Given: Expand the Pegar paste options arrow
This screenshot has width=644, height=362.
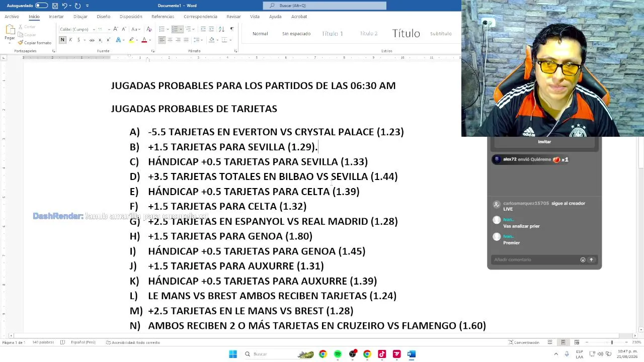Looking at the screenshot, I should coord(10,43).
